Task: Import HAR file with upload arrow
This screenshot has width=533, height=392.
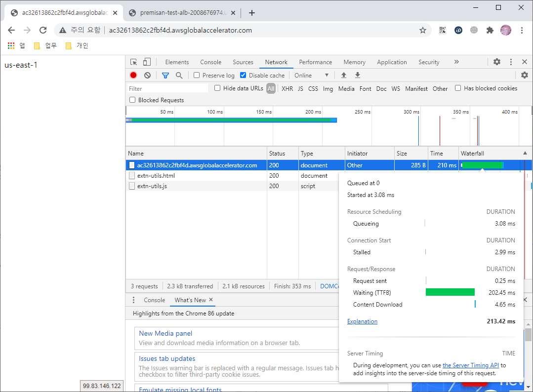Action: point(344,75)
